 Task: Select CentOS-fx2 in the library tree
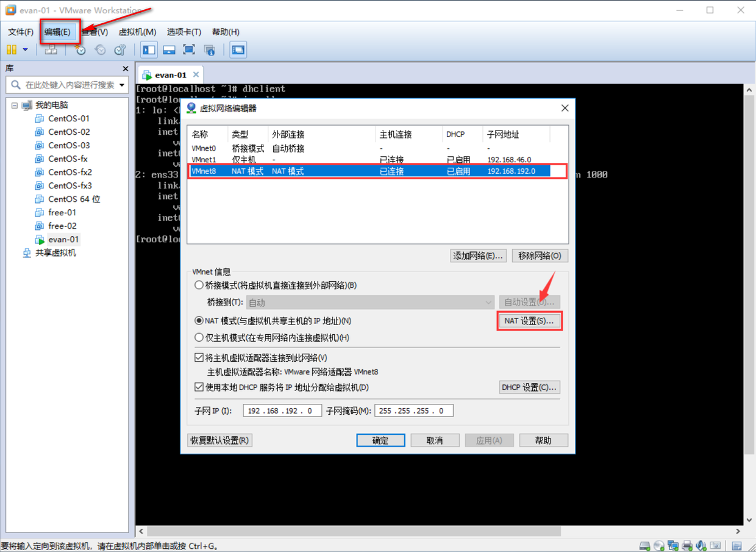pos(70,172)
